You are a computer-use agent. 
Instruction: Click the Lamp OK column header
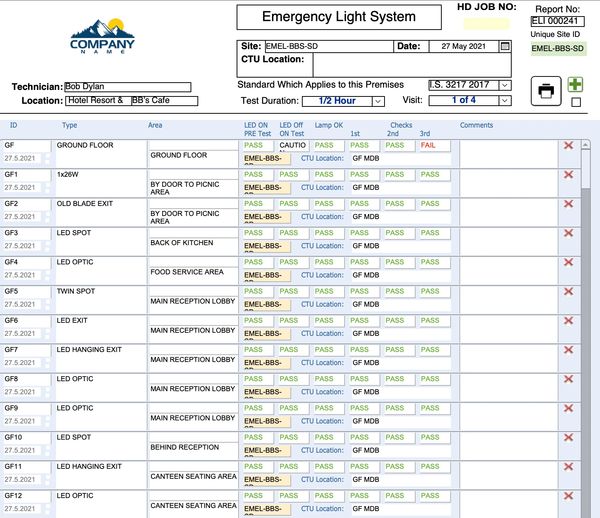point(329,125)
